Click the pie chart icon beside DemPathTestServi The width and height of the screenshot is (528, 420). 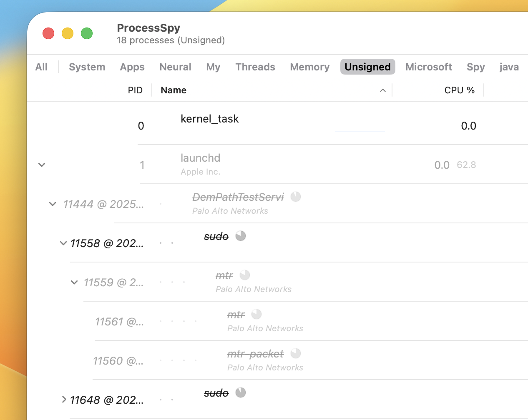[296, 196]
